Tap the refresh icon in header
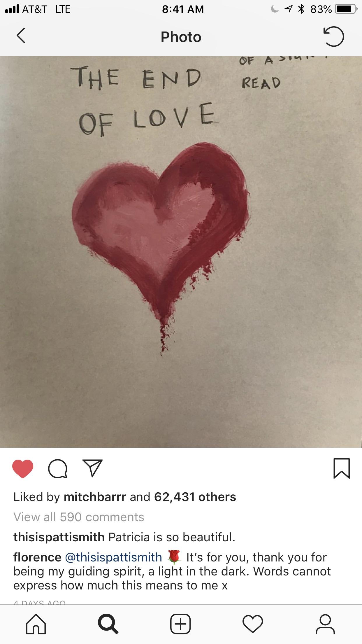 [x=333, y=36]
